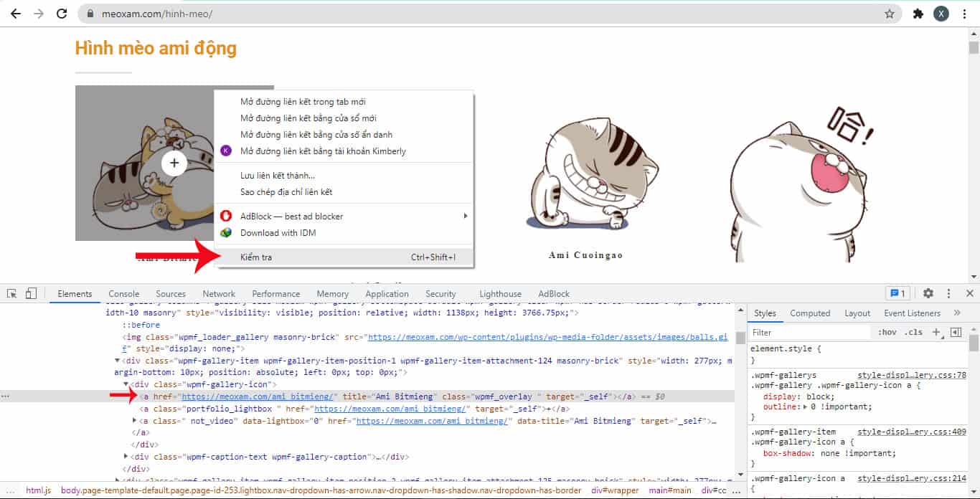The height and width of the screenshot is (499, 980).
Task: Click the DevTools console messages badge
Action: click(x=898, y=293)
